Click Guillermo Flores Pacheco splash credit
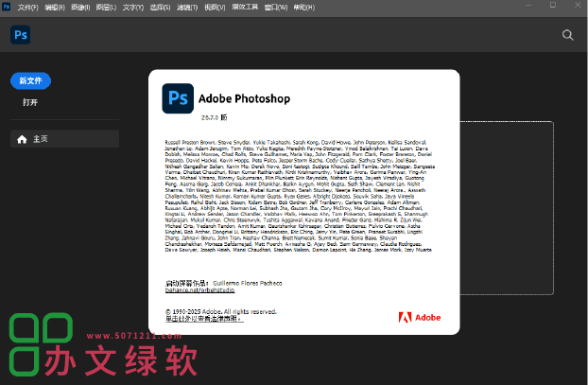The width and height of the screenshot is (588, 385). click(248, 283)
